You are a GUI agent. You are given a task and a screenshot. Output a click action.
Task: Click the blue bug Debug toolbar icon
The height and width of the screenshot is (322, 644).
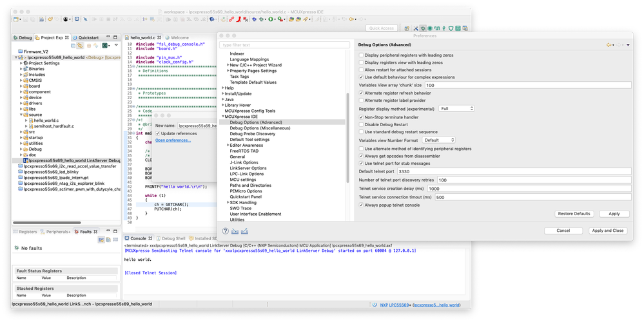point(254,19)
